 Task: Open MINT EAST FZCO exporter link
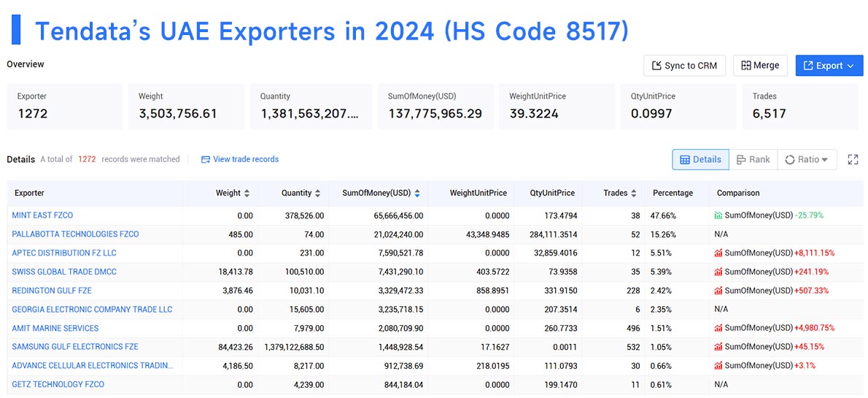(42, 215)
